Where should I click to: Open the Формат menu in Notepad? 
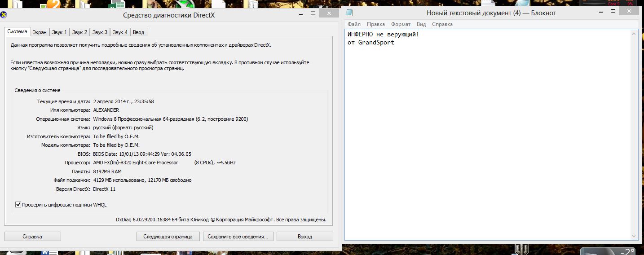pyautogui.click(x=401, y=24)
